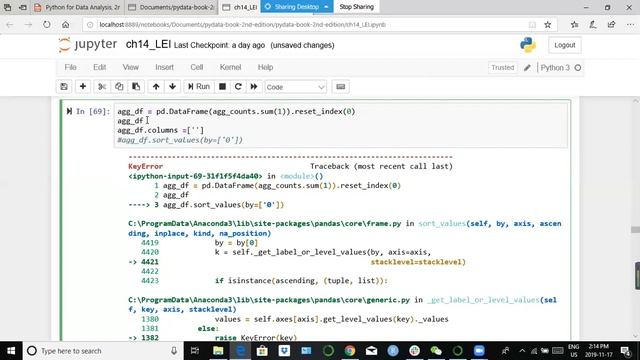Open the Windows Start menu
Screen dimensions: 640x360
pyautogui.click(x=11, y=351)
